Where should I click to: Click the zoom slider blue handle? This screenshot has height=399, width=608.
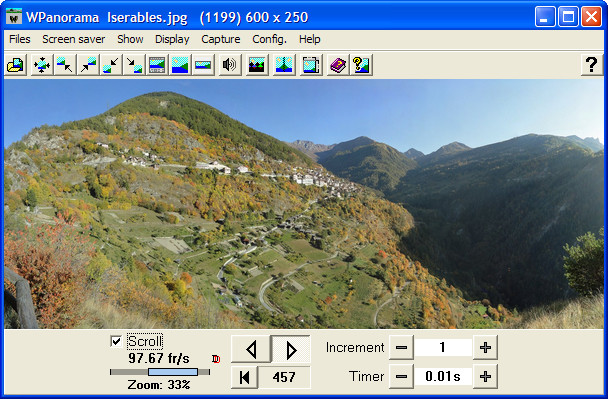click(x=173, y=372)
